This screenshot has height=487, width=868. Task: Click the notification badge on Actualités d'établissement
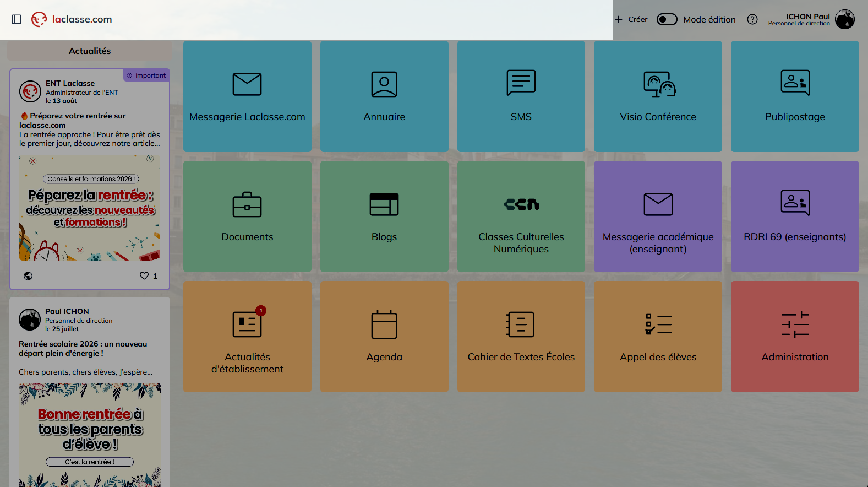(261, 311)
